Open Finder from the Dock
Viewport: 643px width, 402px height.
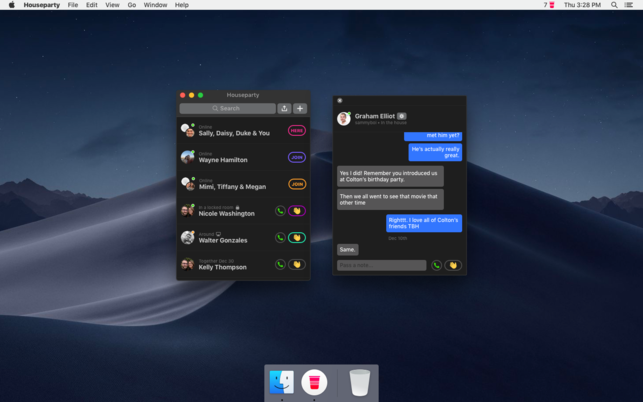pyautogui.click(x=282, y=382)
